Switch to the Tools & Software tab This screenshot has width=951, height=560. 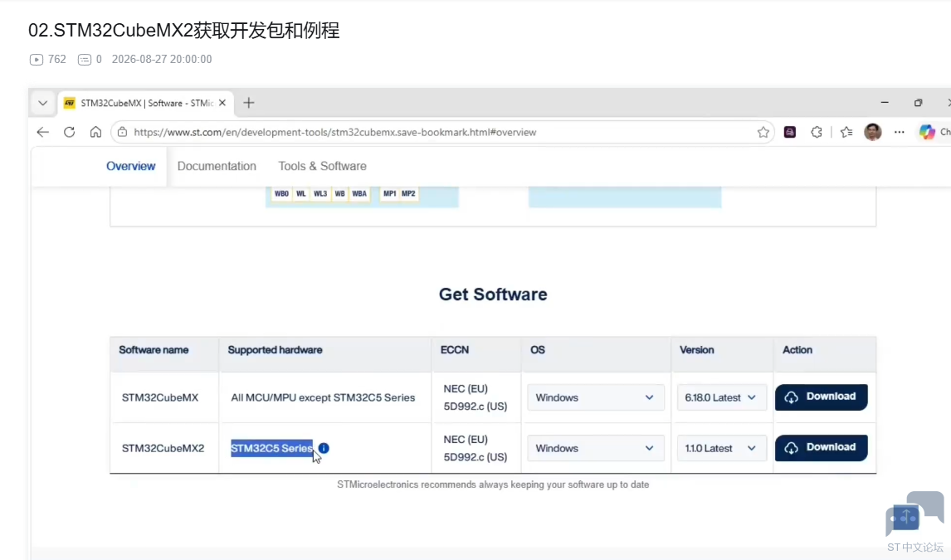322,166
